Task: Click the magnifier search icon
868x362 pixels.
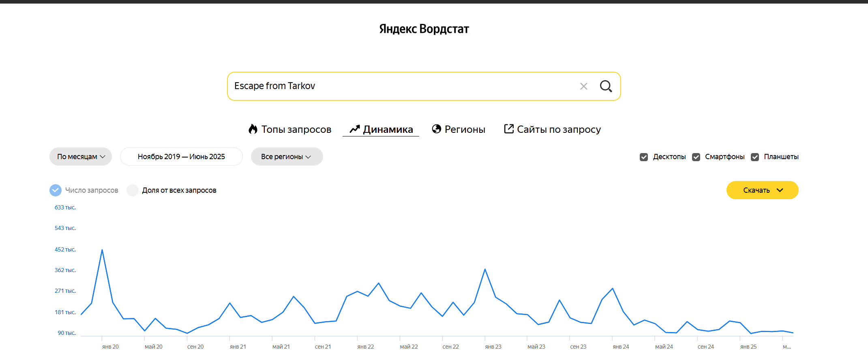Action: click(x=606, y=86)
